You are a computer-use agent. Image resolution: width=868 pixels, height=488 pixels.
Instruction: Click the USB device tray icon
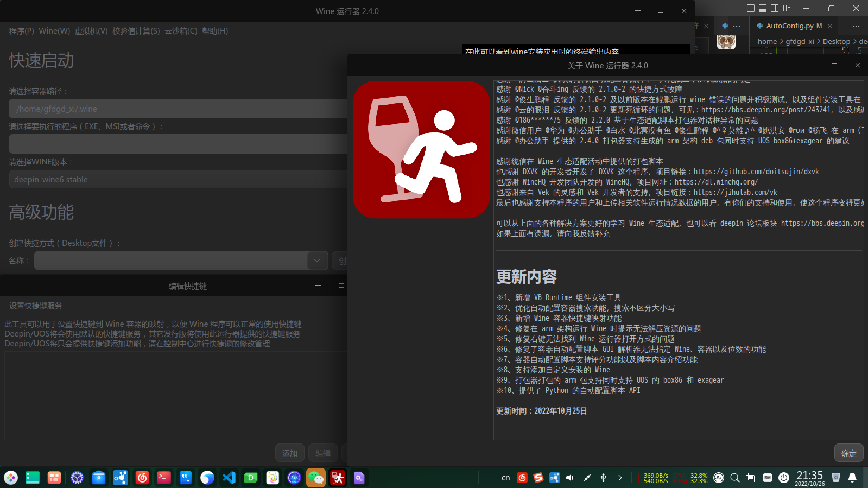click(x=603, y=478)
